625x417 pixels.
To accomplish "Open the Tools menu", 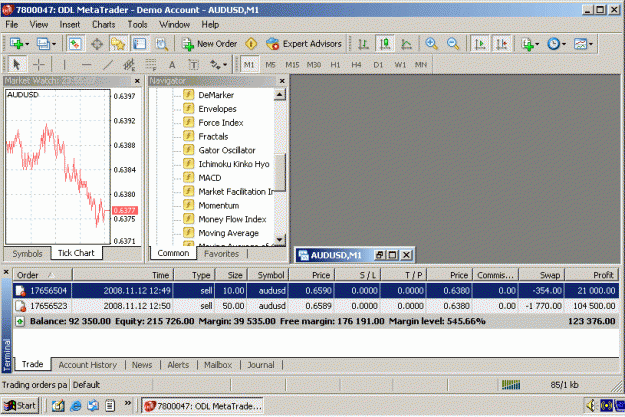I will click(x=137, y=25).
